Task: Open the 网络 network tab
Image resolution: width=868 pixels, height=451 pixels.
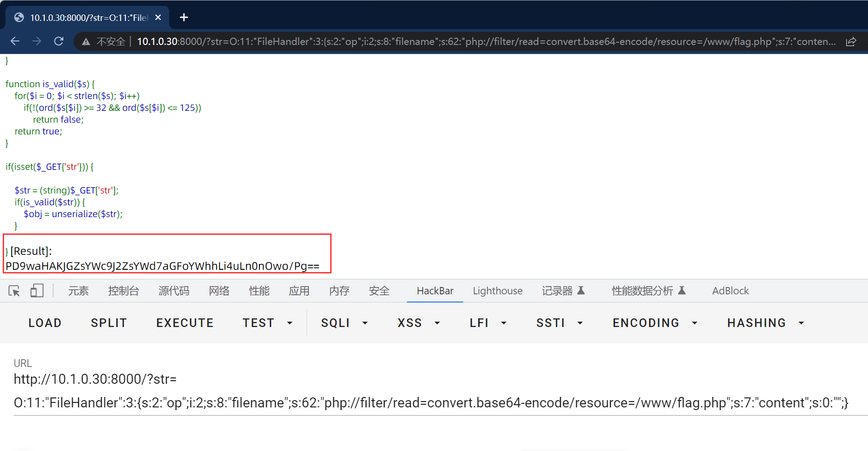Action: point(219,291)
